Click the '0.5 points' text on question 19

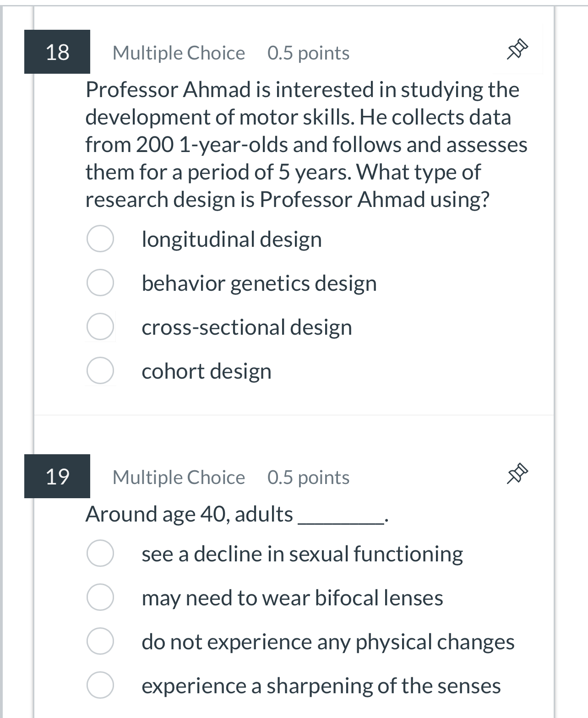pyautogui.click(x=308, y=477)
